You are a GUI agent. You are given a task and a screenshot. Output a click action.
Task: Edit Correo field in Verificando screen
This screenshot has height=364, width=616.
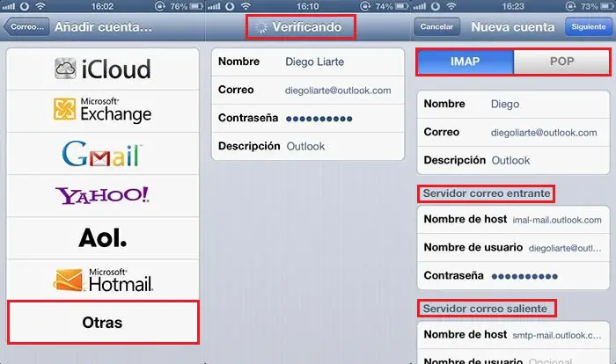coord(308,90)
